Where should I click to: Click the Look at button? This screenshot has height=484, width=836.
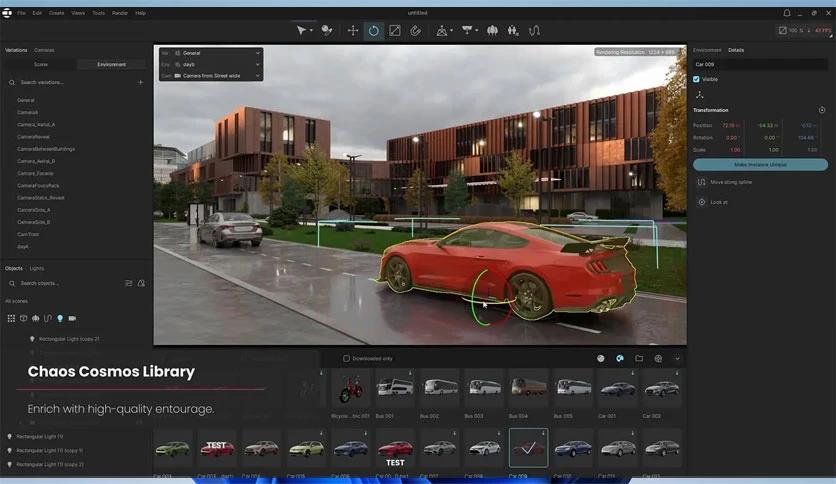(718, 202)
